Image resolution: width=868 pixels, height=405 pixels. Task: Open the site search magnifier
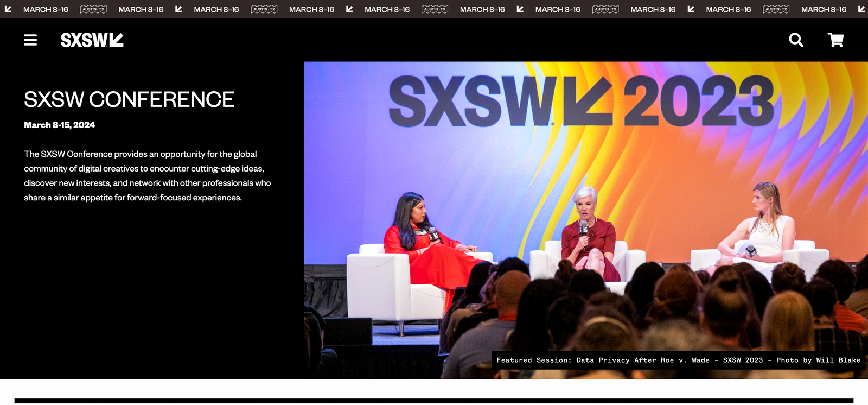coord(796,40)
